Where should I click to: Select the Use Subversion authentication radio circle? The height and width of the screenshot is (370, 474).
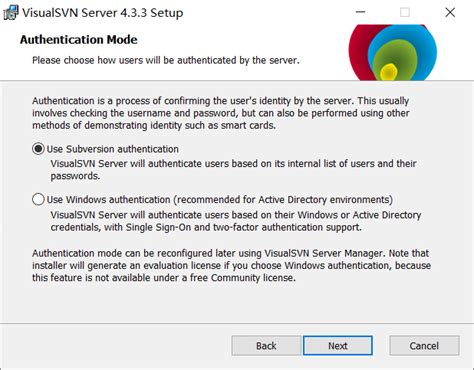[38, 149]
